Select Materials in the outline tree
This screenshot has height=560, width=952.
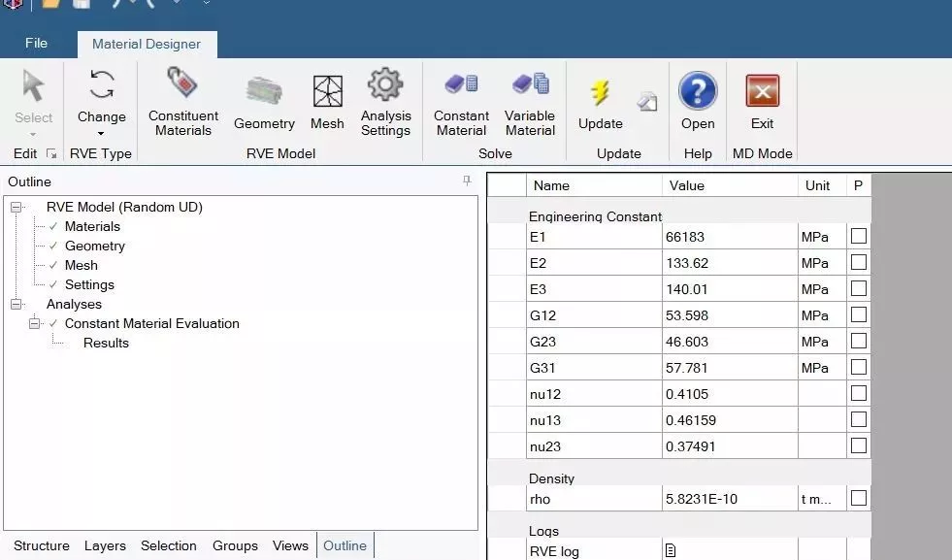click(x=92, y=226)
